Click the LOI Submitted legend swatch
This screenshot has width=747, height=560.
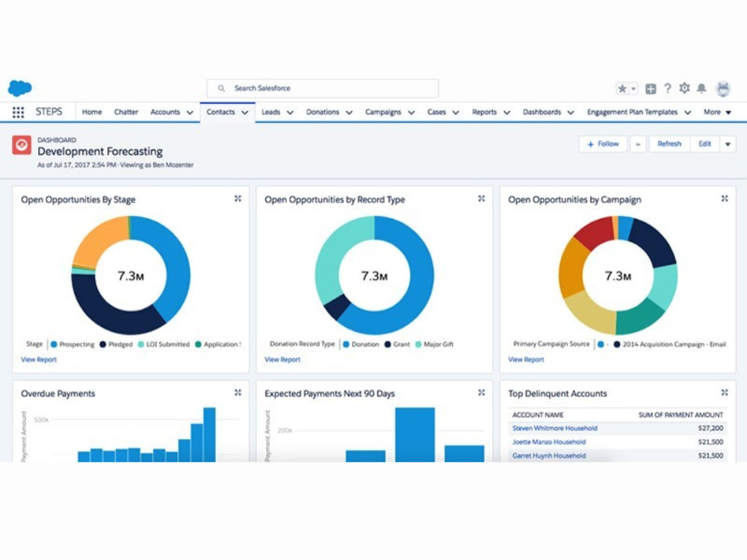[x=140, y=344]
